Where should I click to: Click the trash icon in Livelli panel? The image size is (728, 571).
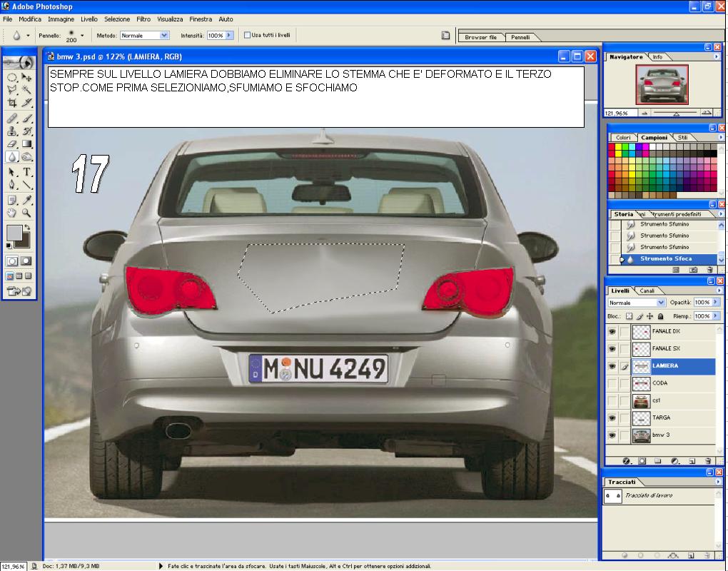(708, 461)
